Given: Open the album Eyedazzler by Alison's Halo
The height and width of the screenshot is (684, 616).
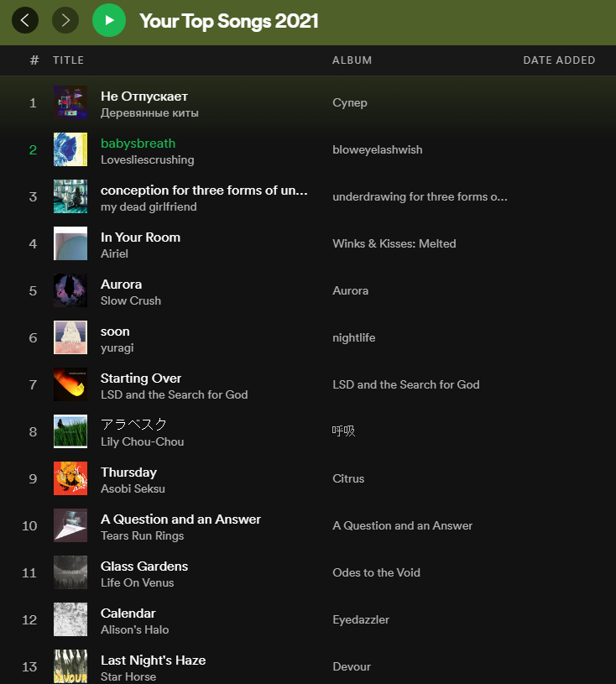Looking at the screenshot, I should (361, 619).
